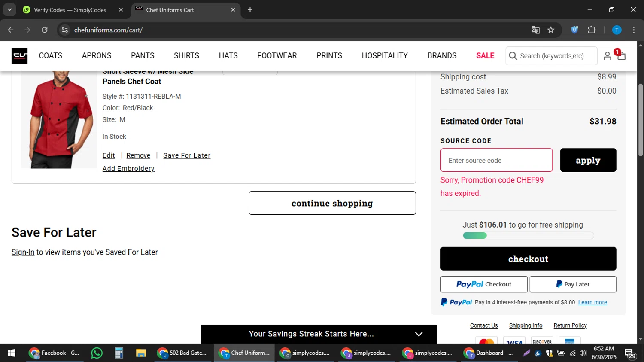Open the COATS menu
This screenshot has width=644, height=362.
pos(51,56)
